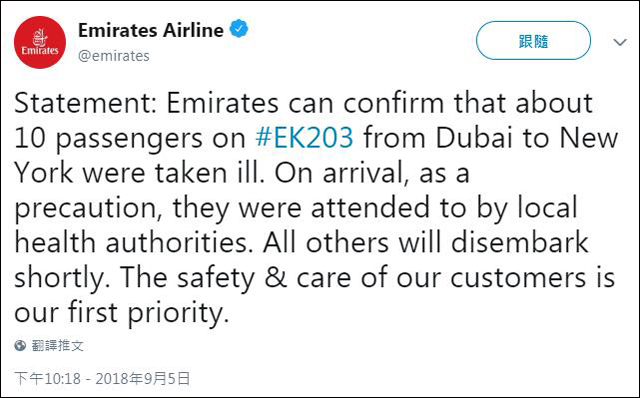Click the words New York in the tweet
640x398 pixels.
[x=589, y=138]
